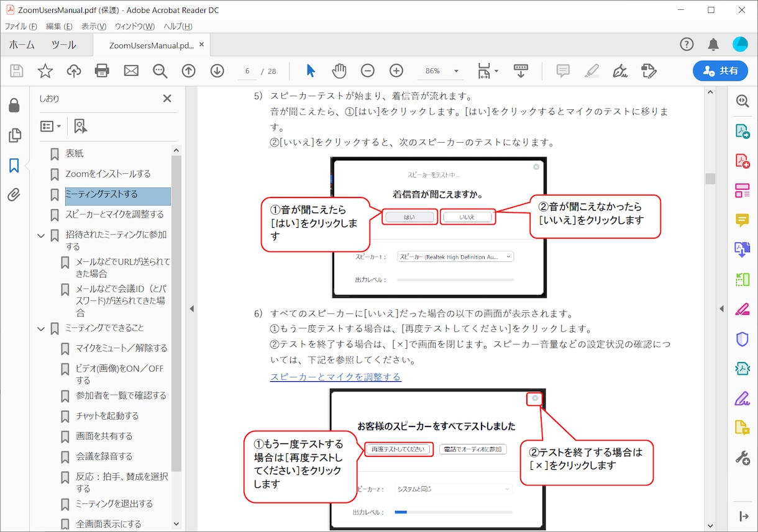Image resolution: width=758 pixels, height=532 pixels.
Task: Add a comment note icon
Action: point(564,71)
